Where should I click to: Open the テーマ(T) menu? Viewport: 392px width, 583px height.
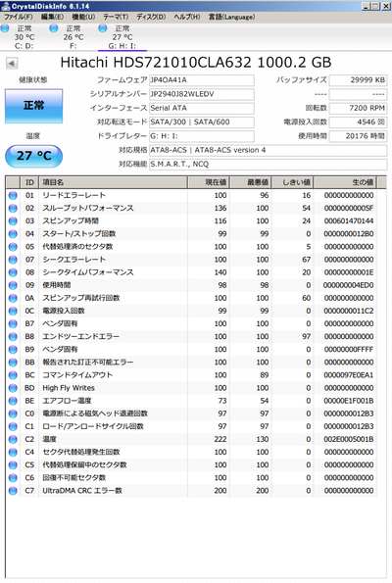tap(116, 17)
